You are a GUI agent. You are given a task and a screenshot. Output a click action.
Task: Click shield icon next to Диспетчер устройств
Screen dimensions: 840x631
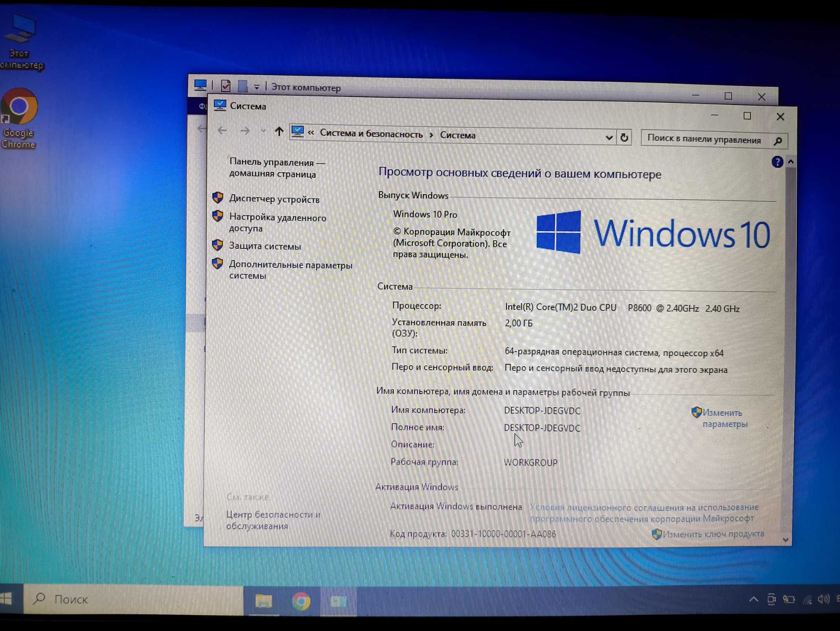pos(218,197)
